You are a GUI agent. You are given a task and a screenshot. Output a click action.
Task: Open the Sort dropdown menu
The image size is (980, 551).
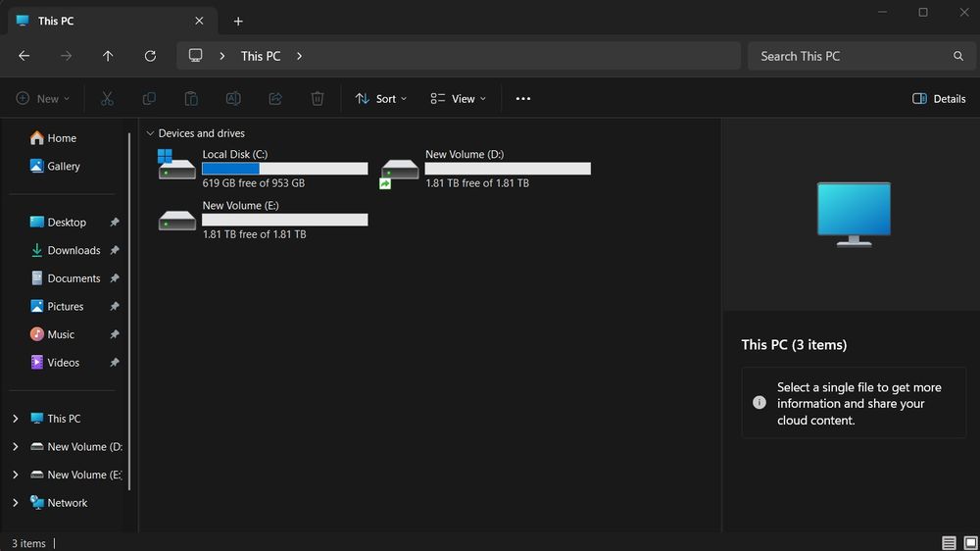(380, 98)
